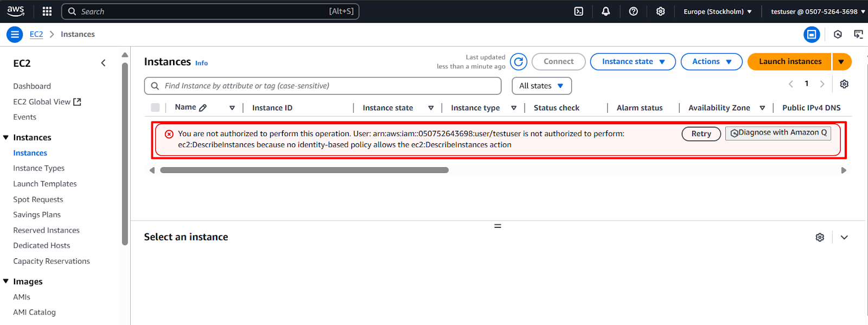The width and height of the screenshot is (868, 325).
Task: Open the Instance state dropdown
Action: click(633, 62)
